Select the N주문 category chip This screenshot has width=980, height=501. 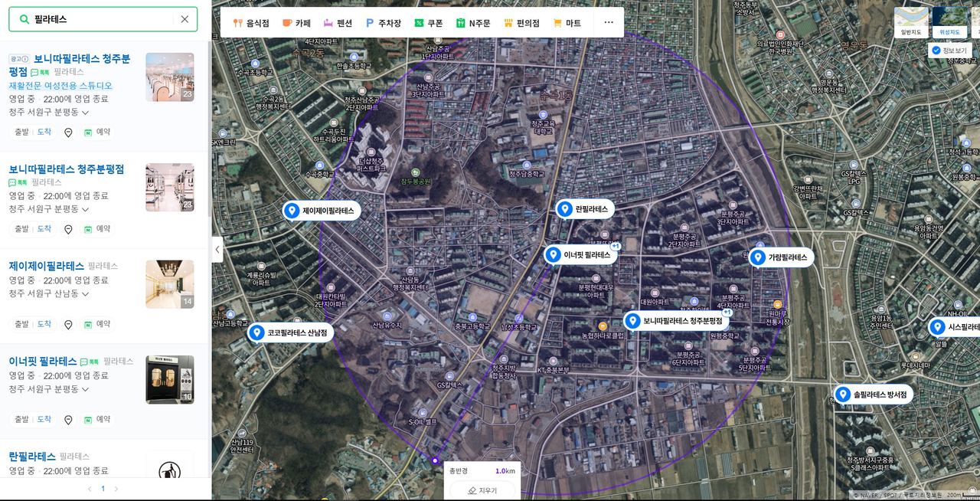click(x=473, y=23)
